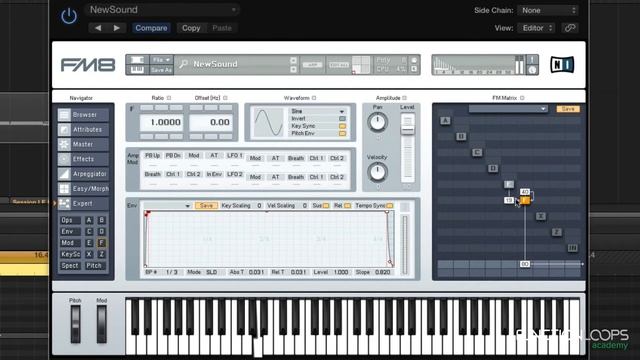Toggle envelope Rel switch
This screenshot has height=360, width=640.
(347, 206)
